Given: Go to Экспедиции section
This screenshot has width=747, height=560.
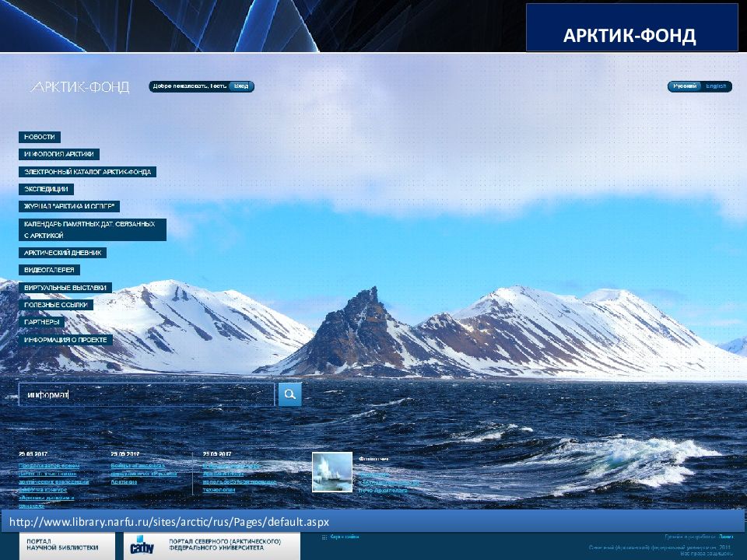Looking at the screenshot, I should point(46,189).
